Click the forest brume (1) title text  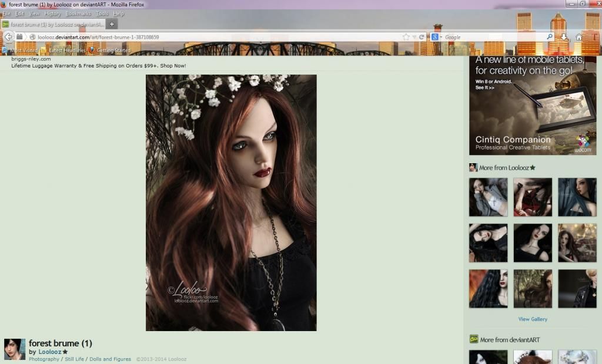click(61, 343)
